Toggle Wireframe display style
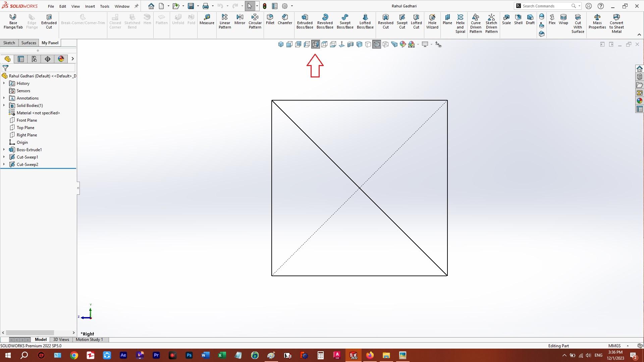This screenshot has width=644, height=362. 385,44
